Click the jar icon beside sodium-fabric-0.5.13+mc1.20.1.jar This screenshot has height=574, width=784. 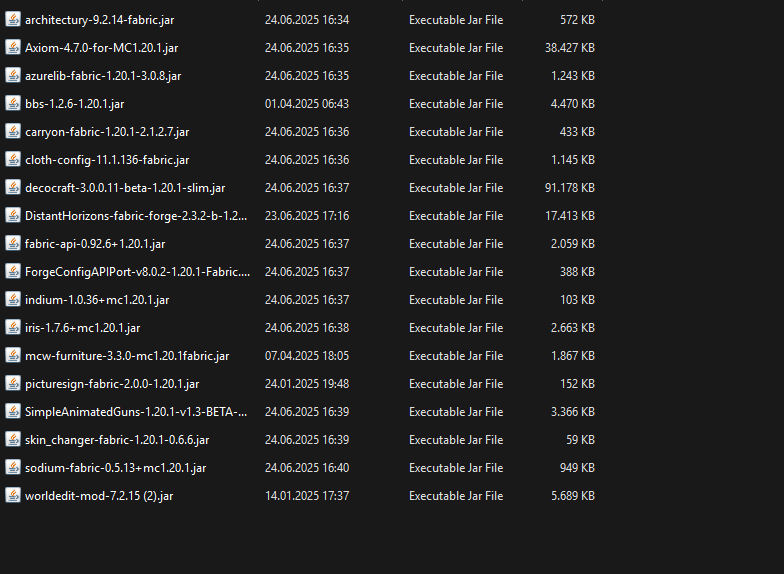pos(13,468)
